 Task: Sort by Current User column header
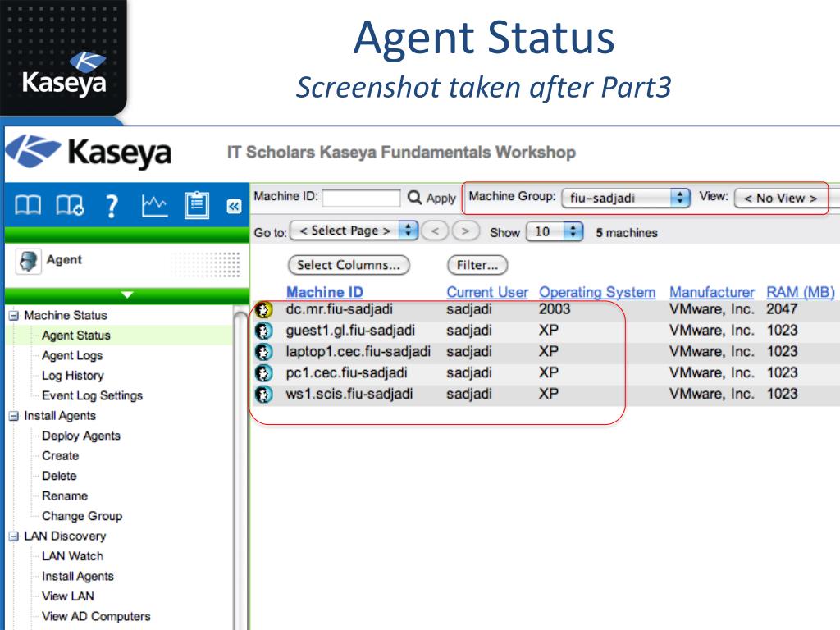(x=487, y=293)
